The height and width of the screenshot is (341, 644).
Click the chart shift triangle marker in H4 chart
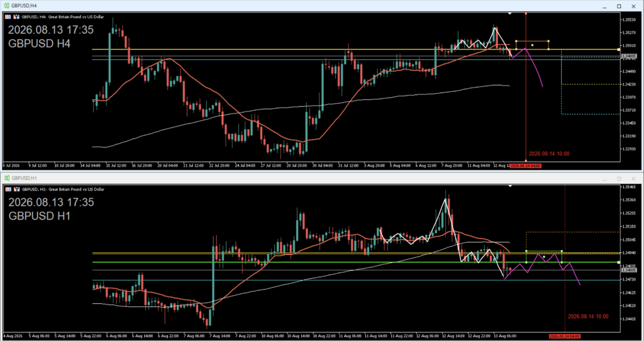pos(510,14)
